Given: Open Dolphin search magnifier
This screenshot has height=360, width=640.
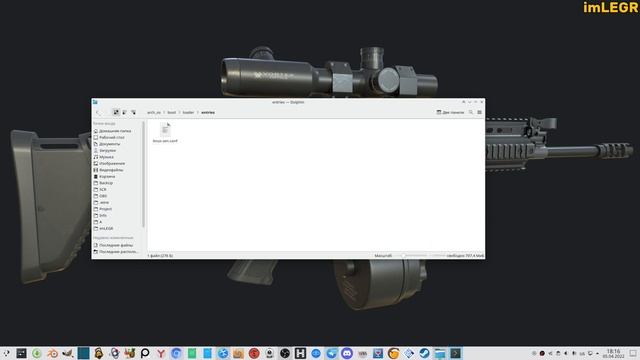Looking at the screenshot, I should coord(471,112).
